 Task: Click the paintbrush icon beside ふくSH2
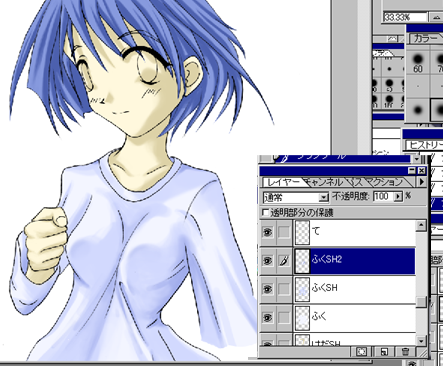pyautogui.click(x=284, y=260)
